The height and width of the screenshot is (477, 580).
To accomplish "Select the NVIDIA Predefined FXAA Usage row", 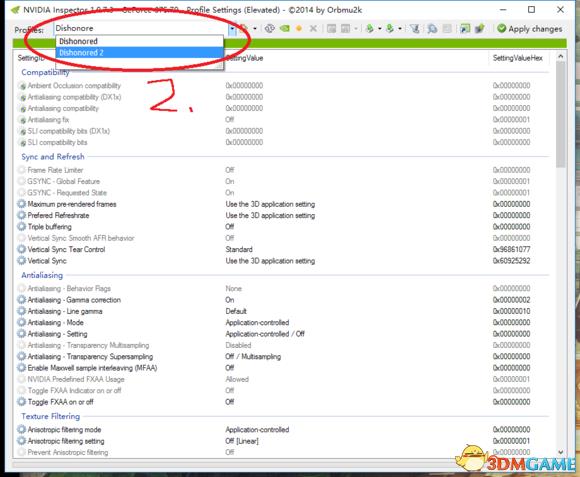I will point(283,379).
